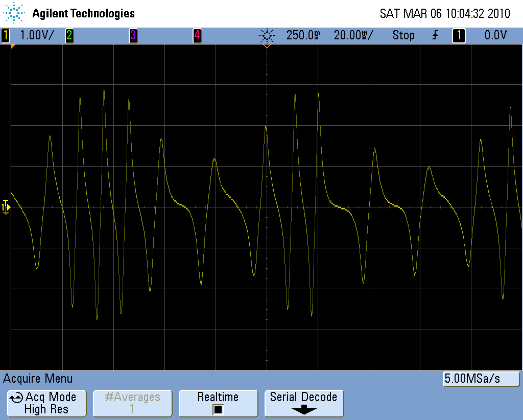Expand the Serial Decode submenu
Screen dimensions: 523x420
[x=304, y=398]
